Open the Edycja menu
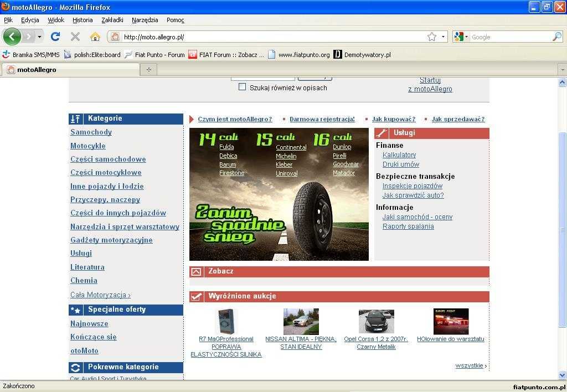567x392 pixels. tap(30, 20)
